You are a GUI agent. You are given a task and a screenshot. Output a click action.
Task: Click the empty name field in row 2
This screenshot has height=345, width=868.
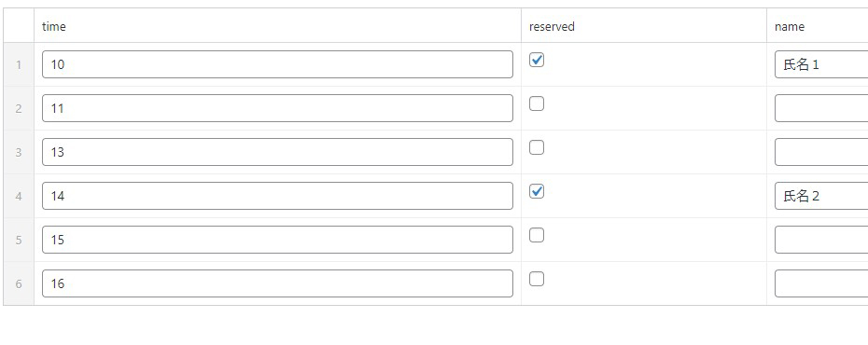821,108
